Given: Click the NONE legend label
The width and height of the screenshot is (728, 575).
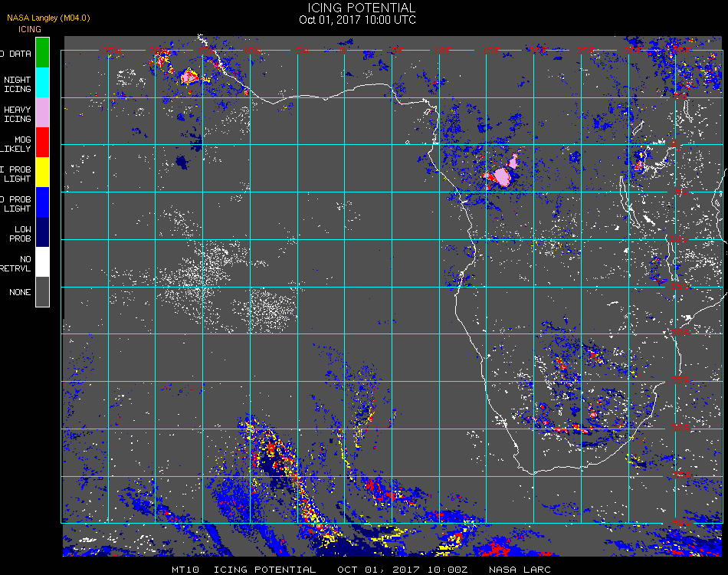Looking at the screenshot, I should coord(20,292).
